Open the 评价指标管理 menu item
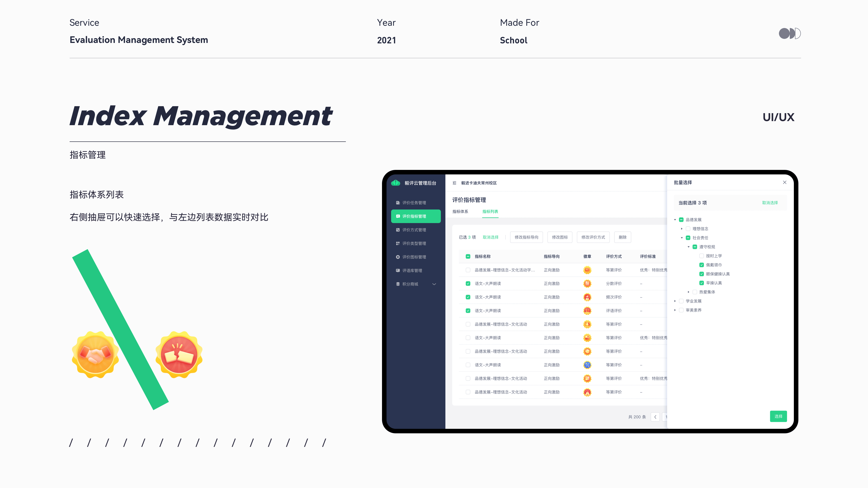 [x=415, y=216]
